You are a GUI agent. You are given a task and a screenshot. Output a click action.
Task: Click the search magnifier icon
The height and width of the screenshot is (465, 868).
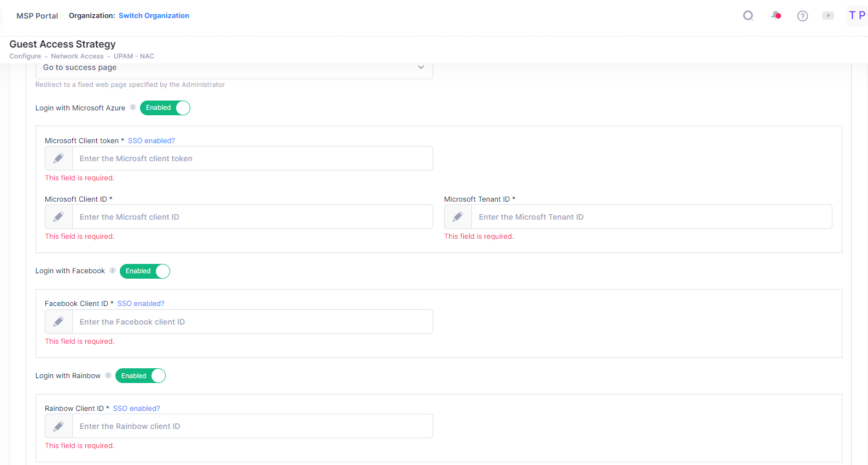748,16
